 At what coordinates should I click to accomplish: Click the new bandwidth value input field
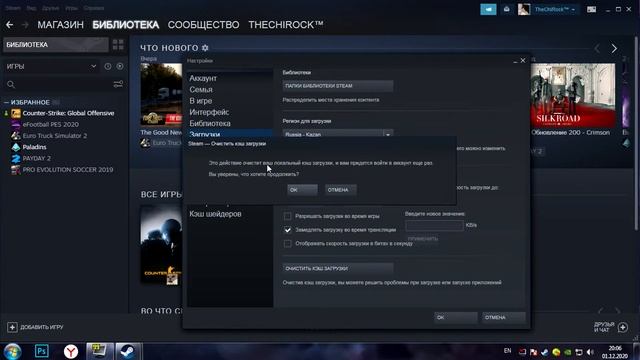click(x=434, y=225)
